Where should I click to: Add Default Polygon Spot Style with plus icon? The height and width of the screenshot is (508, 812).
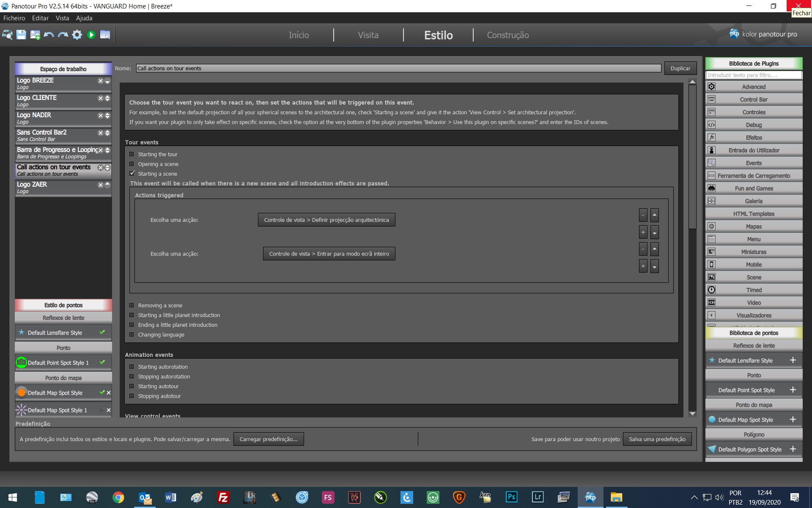click(793, 449)
